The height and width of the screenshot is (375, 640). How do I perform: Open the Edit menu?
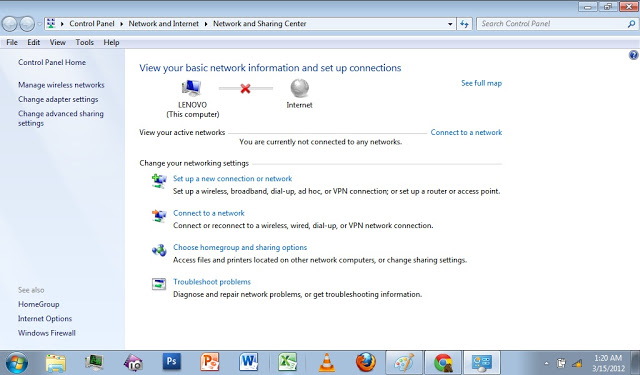[x=33, y=42]
